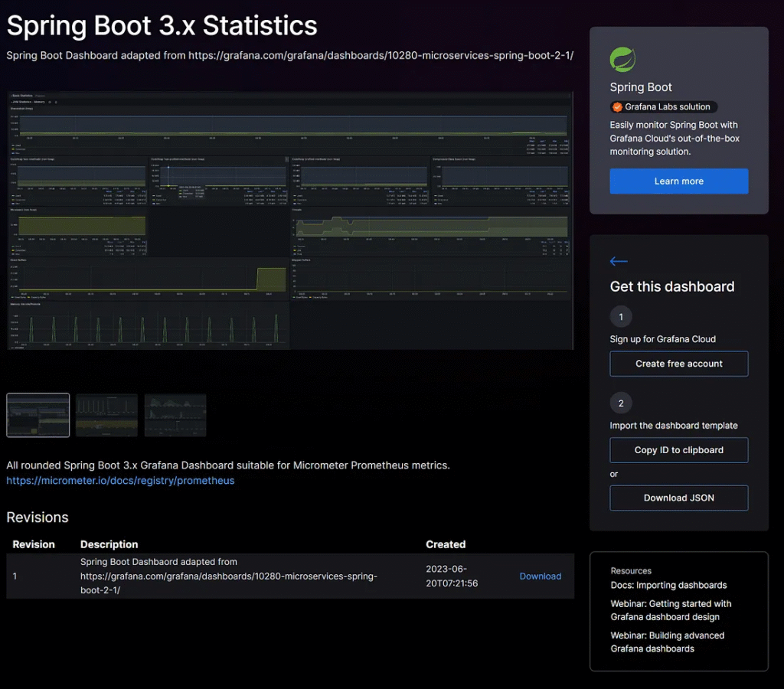This screenshot has width=784, height=689.
Task: Open Getting started with Grafana dashboard design webinar
Action: point(671,610)
